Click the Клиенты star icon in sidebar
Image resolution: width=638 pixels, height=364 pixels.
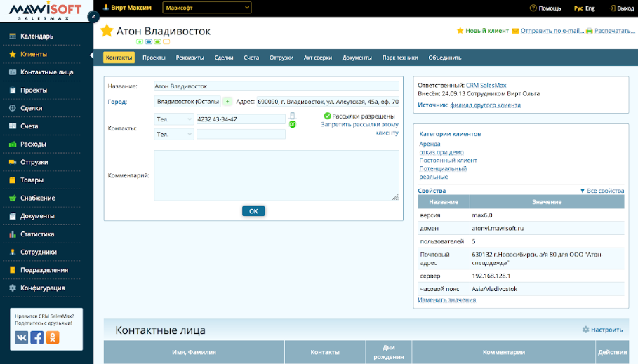tap(13, 54)
